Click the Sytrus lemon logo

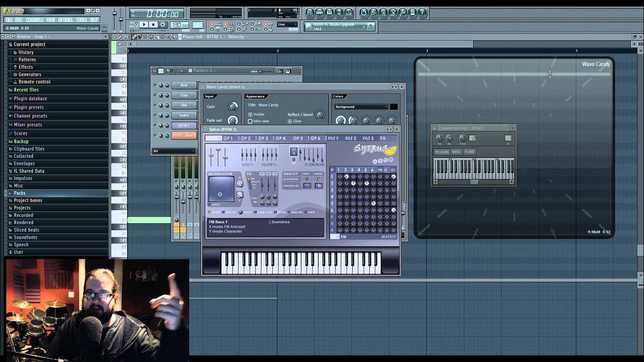(390, 150)
